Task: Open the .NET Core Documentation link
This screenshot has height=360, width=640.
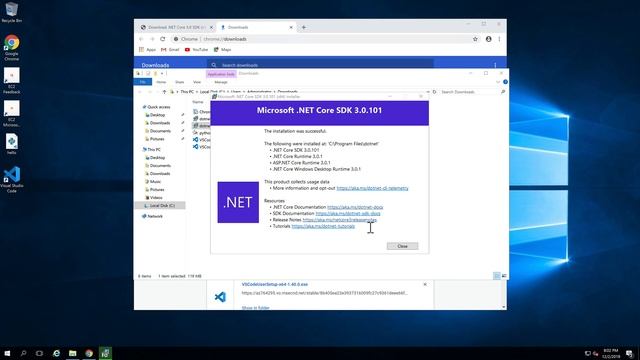Action: [355, 207]
